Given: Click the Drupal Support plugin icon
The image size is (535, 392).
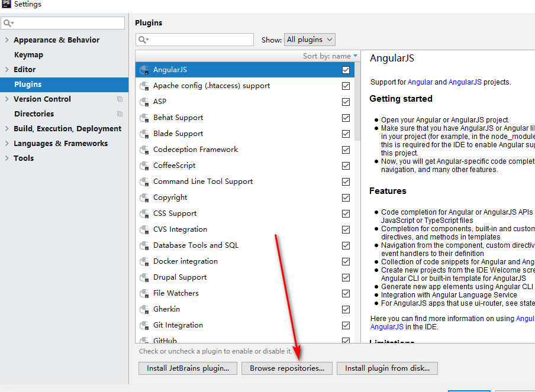Looking at the screenshot, I should click(144, 277).
